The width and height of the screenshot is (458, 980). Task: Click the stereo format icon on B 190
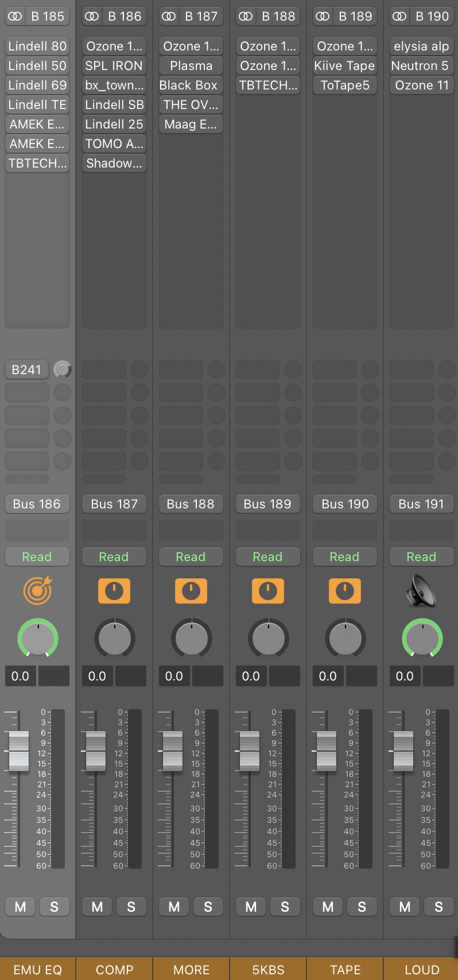click(x=399, y=17)
